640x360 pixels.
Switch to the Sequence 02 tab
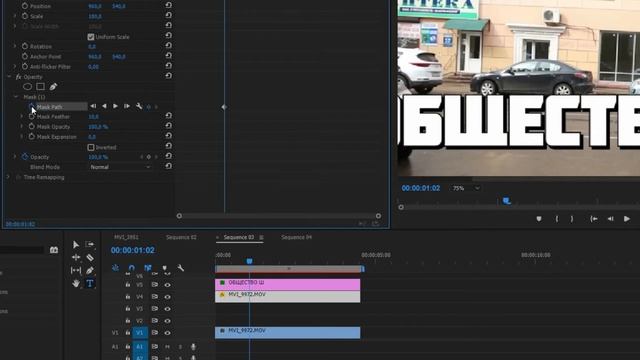(x=181, y=237)
